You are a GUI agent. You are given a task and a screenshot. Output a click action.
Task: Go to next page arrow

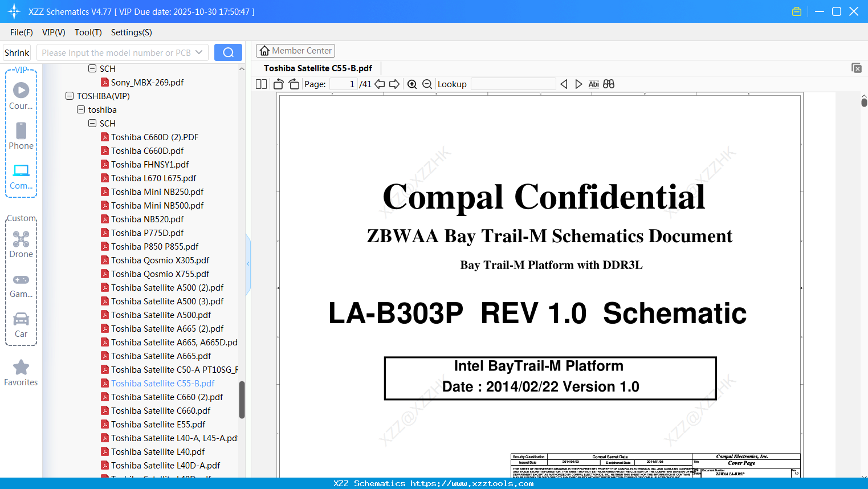tap(394, 84)
